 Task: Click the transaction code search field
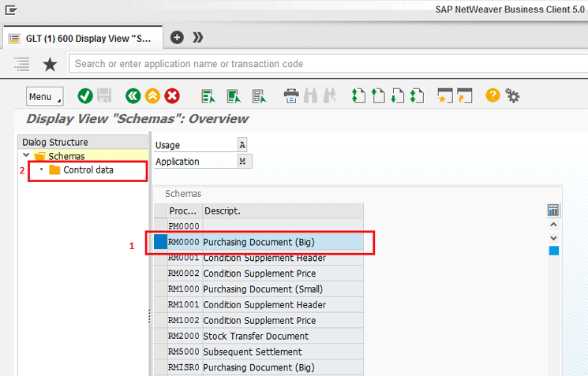coord(324,64)
